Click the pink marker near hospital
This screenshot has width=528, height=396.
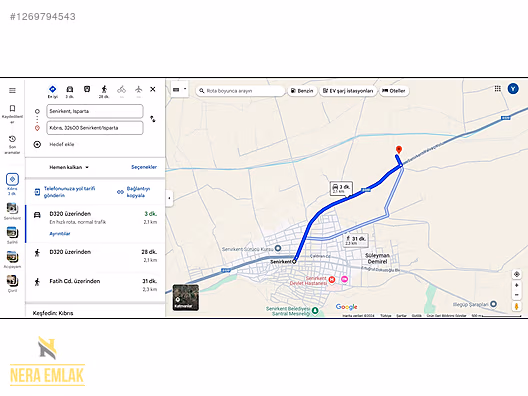click(344, 279)
